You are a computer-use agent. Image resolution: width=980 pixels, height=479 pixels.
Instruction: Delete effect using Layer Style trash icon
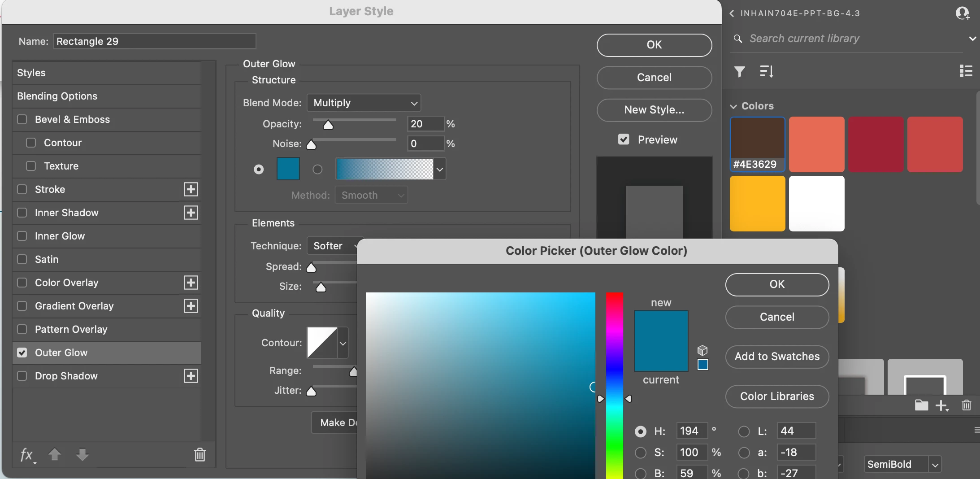click(199, 455)
